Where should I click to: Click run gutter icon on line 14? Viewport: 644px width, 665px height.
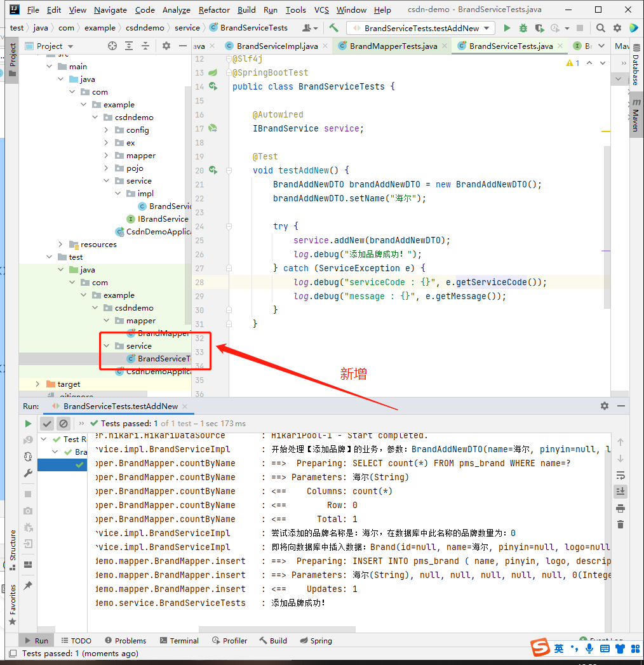click(213, 86)
